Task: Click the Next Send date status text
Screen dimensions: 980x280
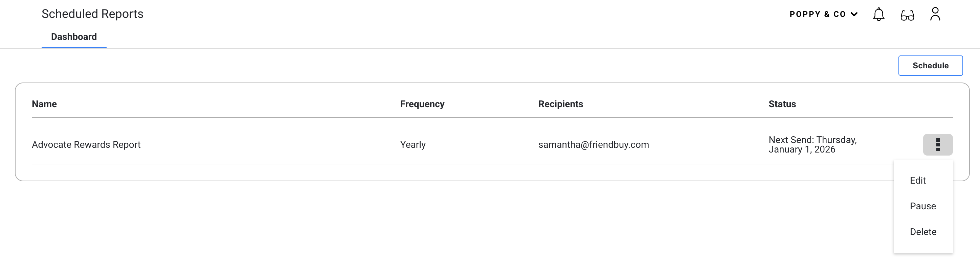Action: (x=812, y=145)
